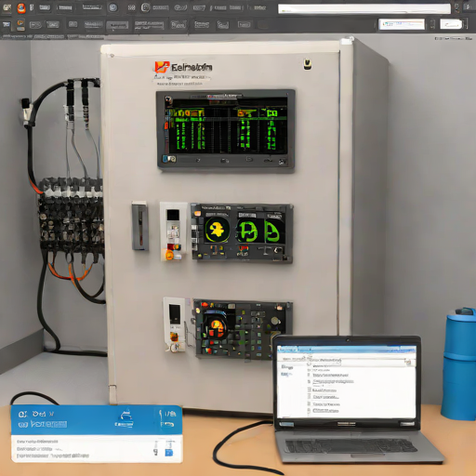476x476 pixels.
Task: Click the small black-and-yellow badge at cabinet top right
Action: click(x=308, y=64)
